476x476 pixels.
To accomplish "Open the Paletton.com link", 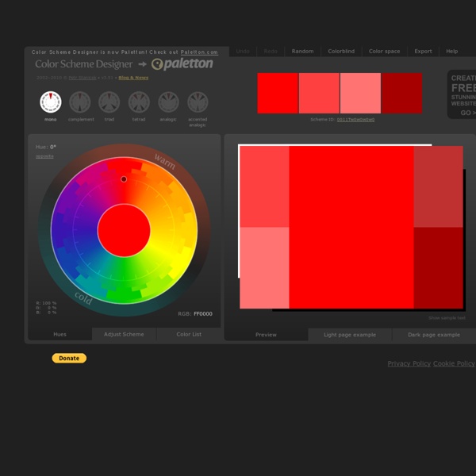I will (x=199, y=52).
